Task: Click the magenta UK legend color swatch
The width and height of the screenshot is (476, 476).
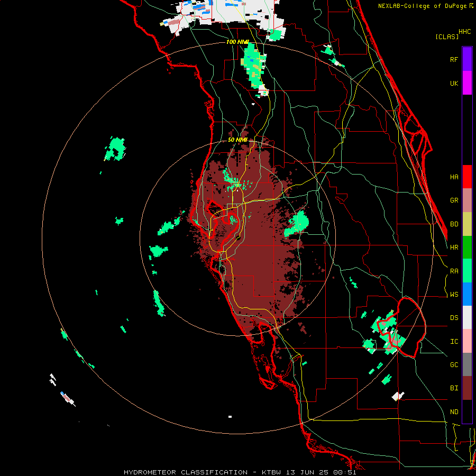Action: (467, 83)
